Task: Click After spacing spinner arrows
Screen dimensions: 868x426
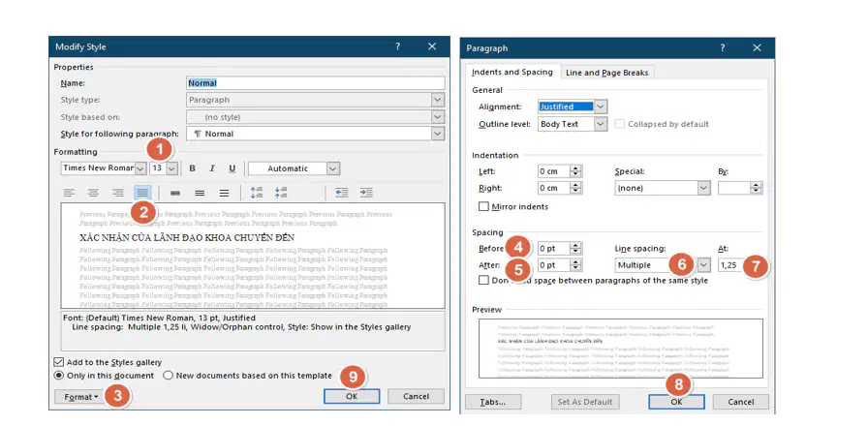Action: pyautogui.click(x=576, y=265)
